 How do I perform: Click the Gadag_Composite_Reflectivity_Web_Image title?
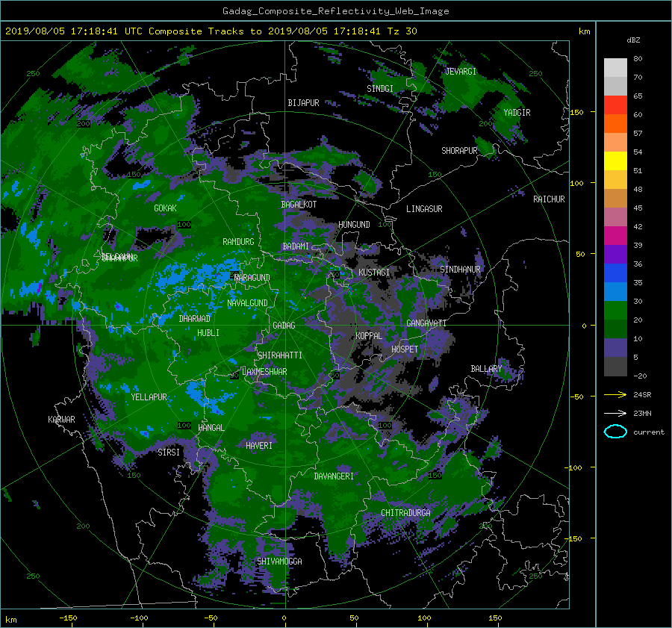tap(335, 11)
